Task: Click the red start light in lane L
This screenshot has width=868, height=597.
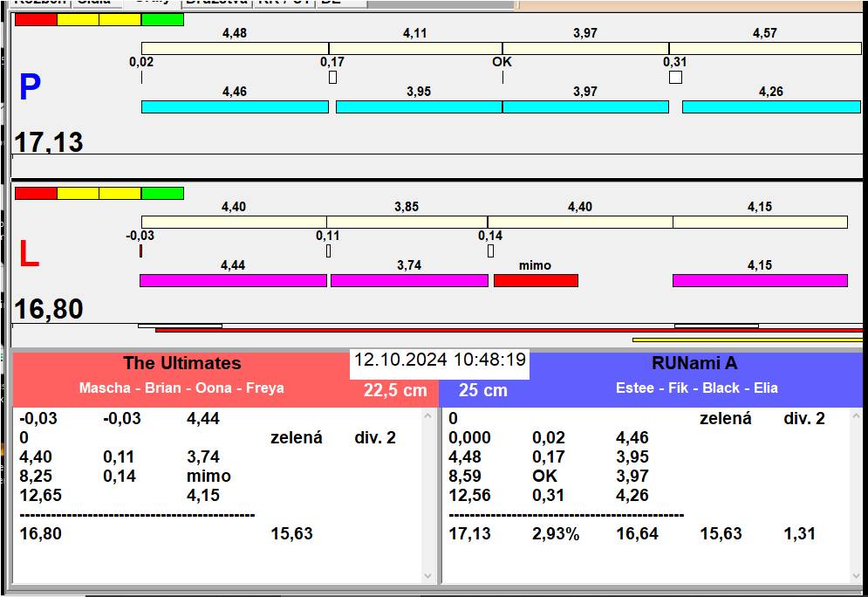Action: [x=36, y=193]
